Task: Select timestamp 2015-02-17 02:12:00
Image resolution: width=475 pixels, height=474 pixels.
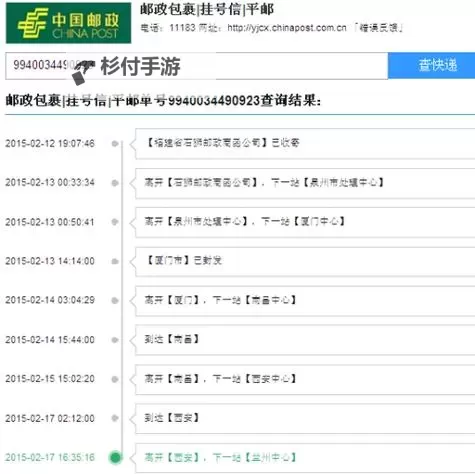Action: click(x=50, y=418)
